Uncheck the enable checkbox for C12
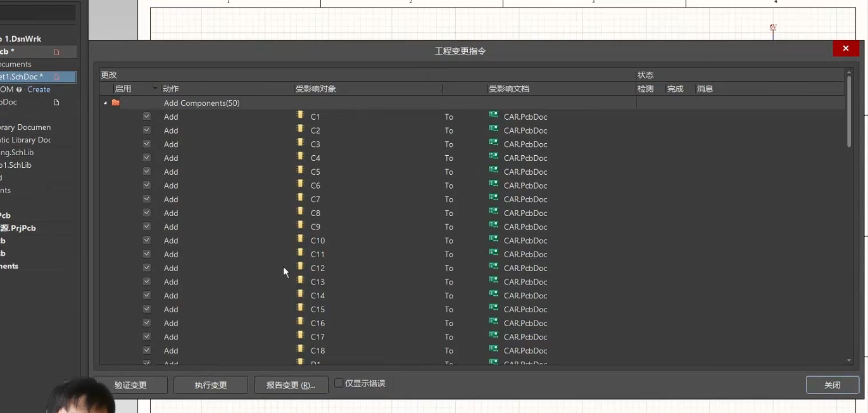The image size is (868, 413). (147, 267)
